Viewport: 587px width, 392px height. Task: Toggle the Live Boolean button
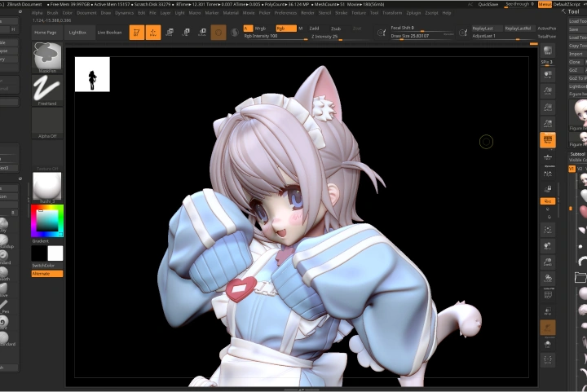pos(109,33)
